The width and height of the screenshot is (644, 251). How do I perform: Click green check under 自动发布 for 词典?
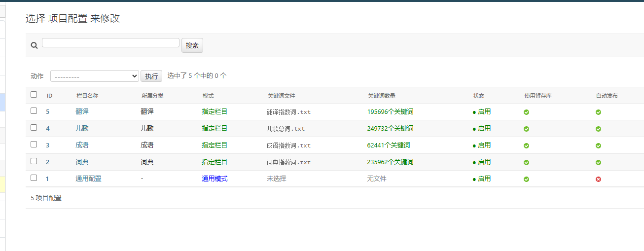click(598, 163)
